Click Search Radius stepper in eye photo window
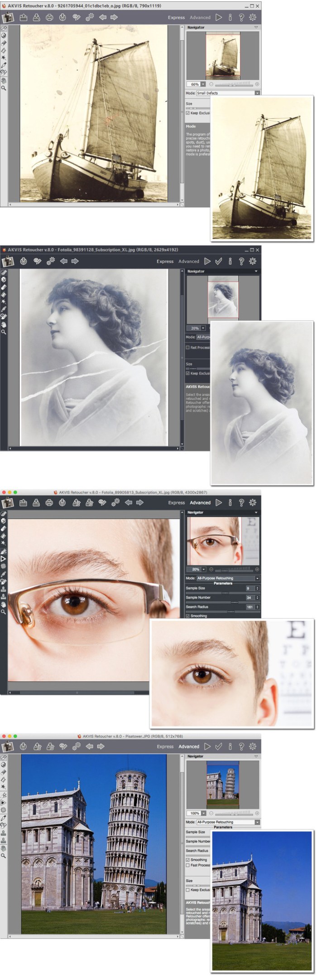Screen dimensions: 317x980 tap(257, 607)
